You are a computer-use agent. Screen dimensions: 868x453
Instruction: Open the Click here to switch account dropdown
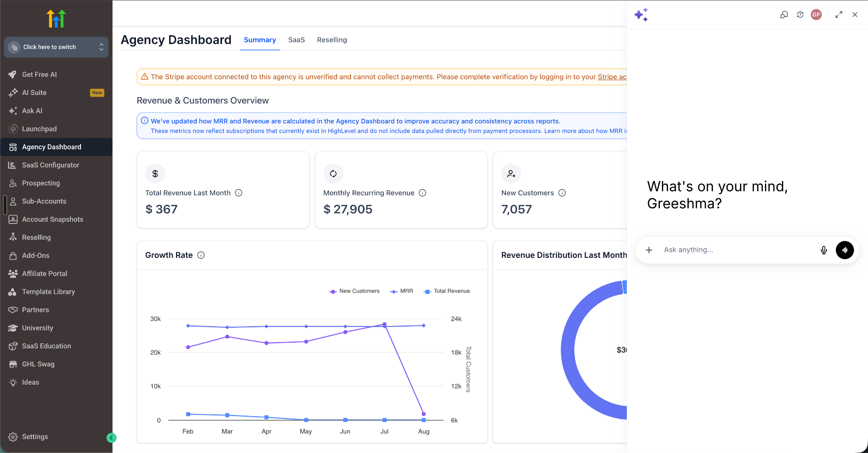[56, 47]
